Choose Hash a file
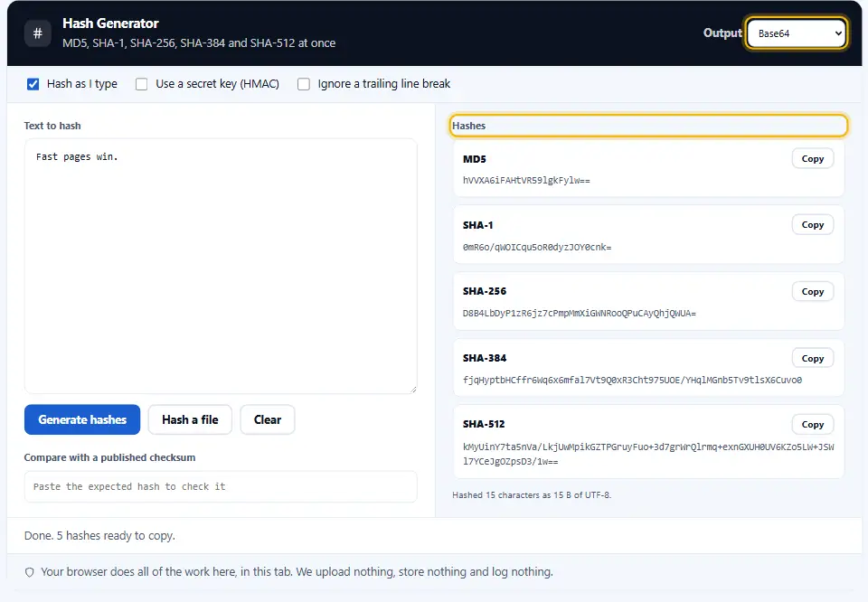The width and height of the screenshot is (868, 602). tap(190, 419)
